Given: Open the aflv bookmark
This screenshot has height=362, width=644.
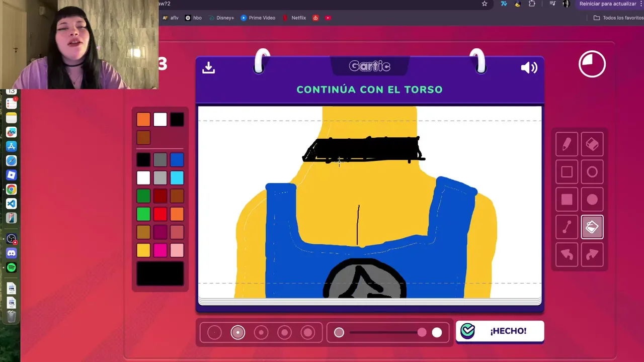Looking at the screenshot, I should coord(171,18).
